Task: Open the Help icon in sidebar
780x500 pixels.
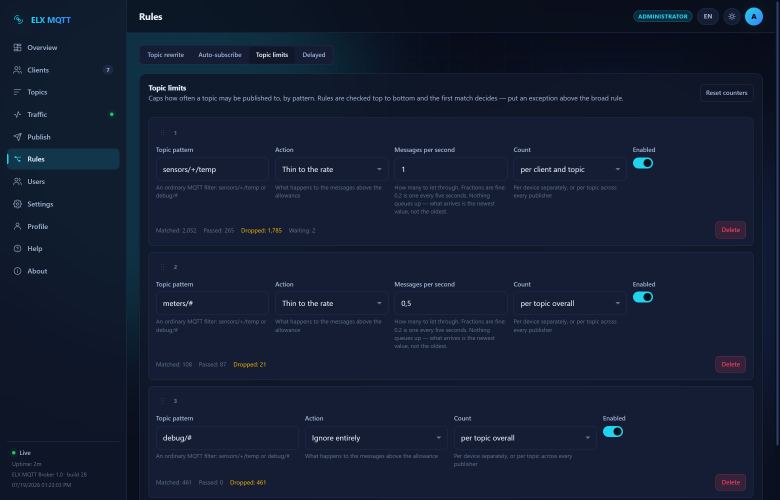Action: pyautogui.click(x=17, y=249)
